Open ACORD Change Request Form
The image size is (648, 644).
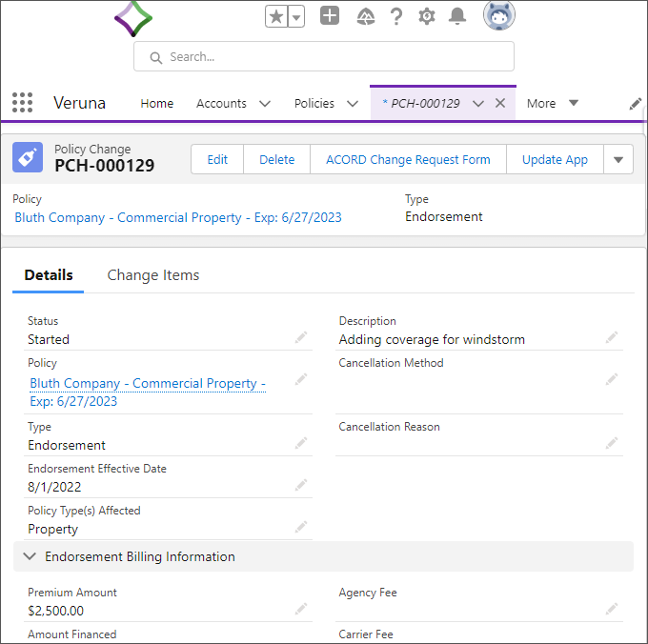click(408, 159)
